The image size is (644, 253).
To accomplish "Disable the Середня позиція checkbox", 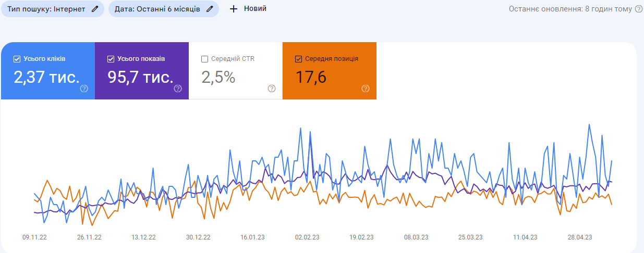I will point(299,59).
